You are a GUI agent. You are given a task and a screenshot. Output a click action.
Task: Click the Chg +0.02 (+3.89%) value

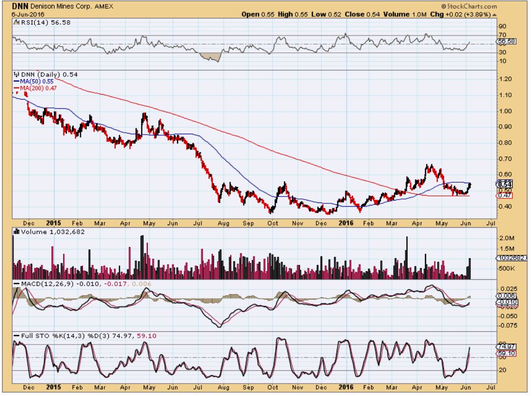[x=460, y=14]
